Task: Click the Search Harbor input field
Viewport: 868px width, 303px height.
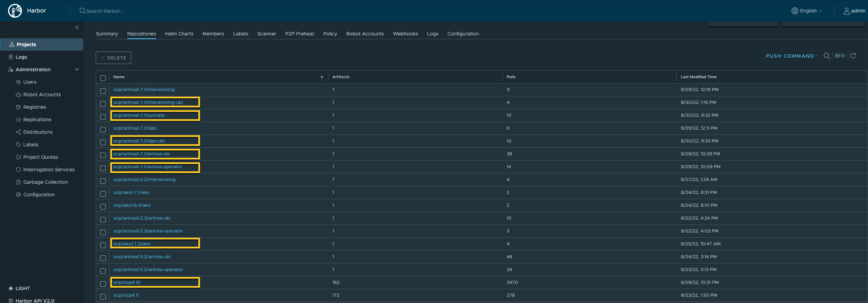Action: pos(105,11)
